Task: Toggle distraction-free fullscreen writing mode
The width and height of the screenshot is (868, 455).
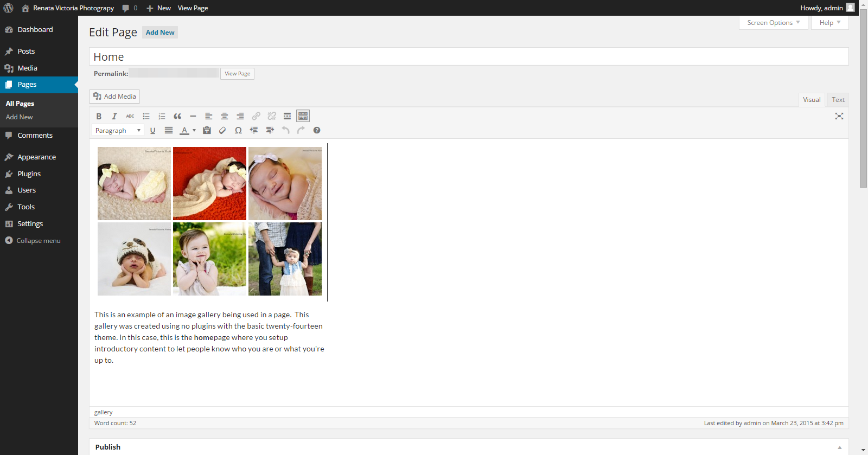Action: pyautogui.click(x=839, y=116)
